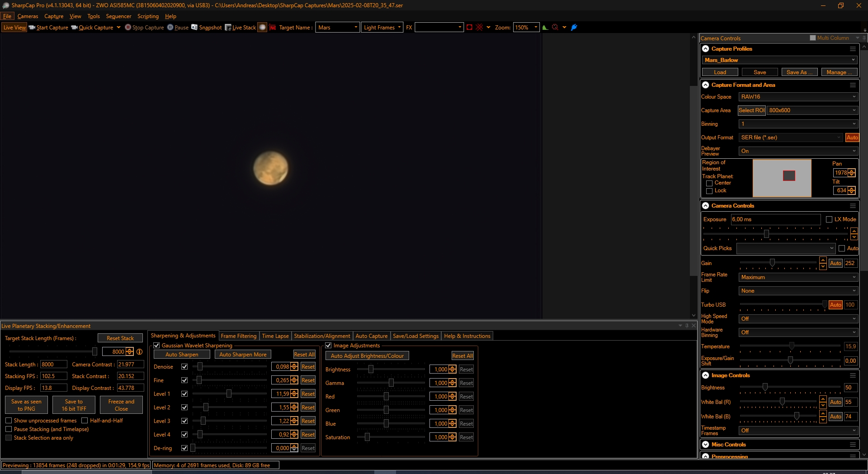The image size is (868, 474).
Task: Open the Mars_Barlow profile dropdown
Action: point(780,60)
